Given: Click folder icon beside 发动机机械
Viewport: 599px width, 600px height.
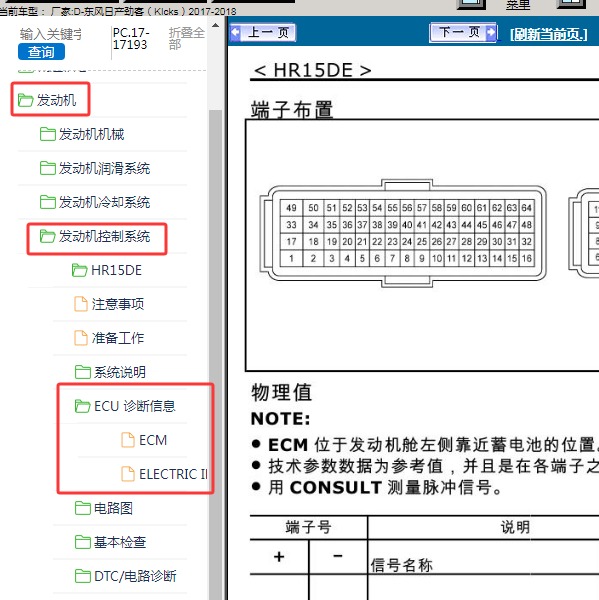Looking at the screenshot, I should (48, 134).
